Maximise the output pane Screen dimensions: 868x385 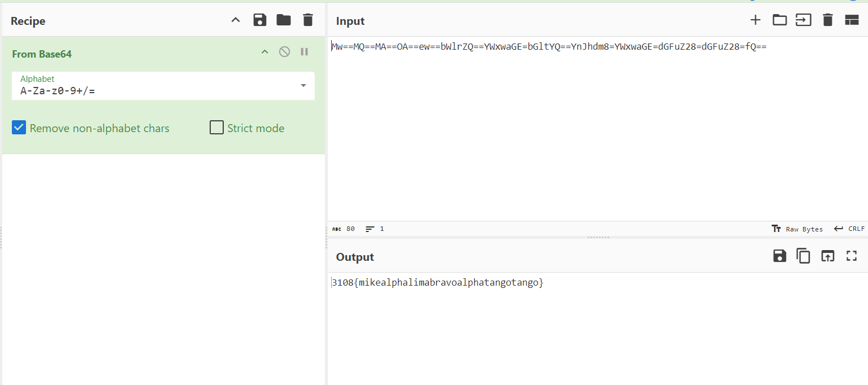point(852,256)
